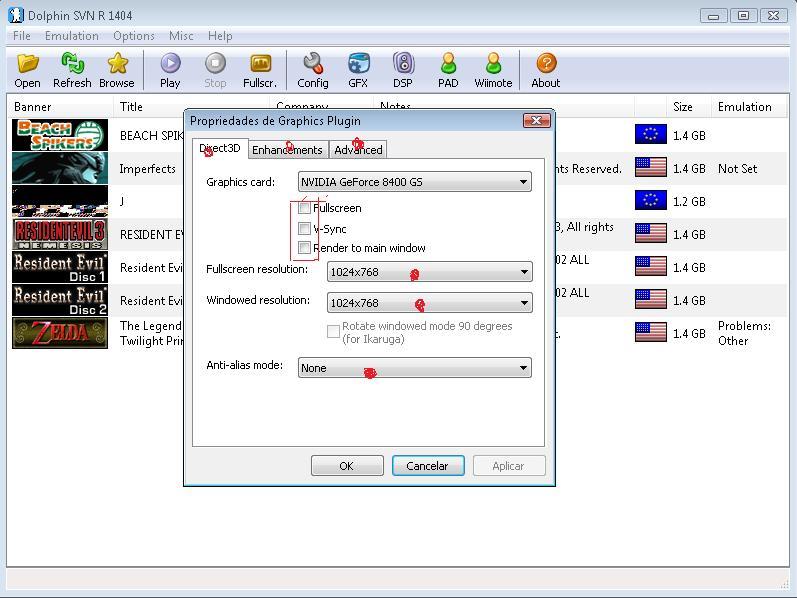Enable the V-Sync checkbox
Screen dimensions: 797x598
click(304, 228)
